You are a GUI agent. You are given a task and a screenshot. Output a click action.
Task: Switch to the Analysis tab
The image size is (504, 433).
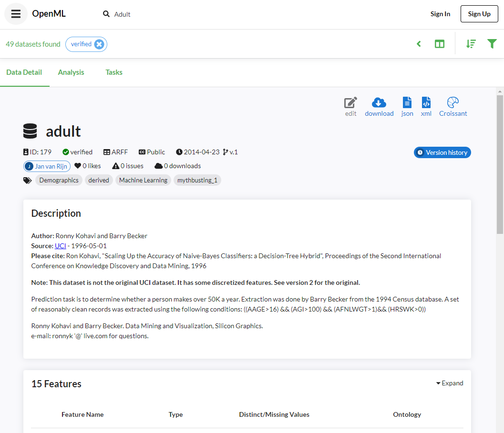71,72
